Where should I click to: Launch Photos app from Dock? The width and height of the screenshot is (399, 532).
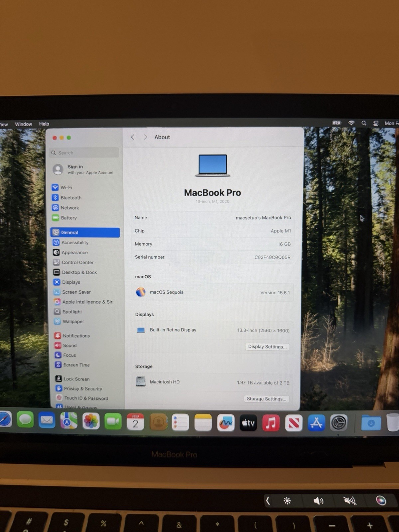tap(91, 421)
